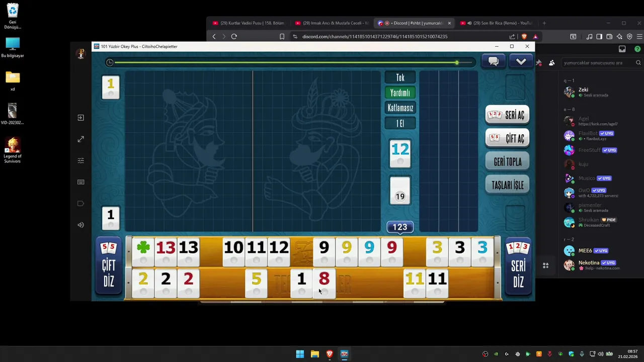Click the exit icon in game sidebar

[80, 118]
